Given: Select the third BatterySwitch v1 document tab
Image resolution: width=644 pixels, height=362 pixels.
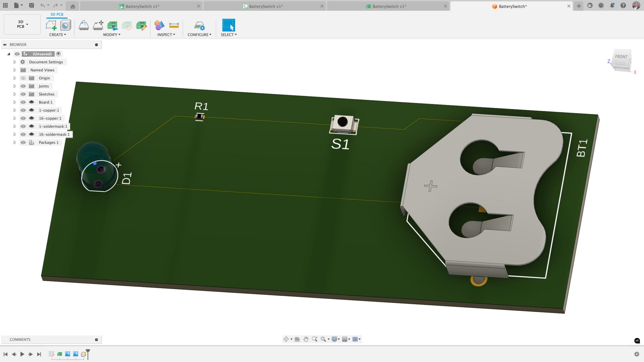Looking at the screenshot, I should (x=389, y=6).
